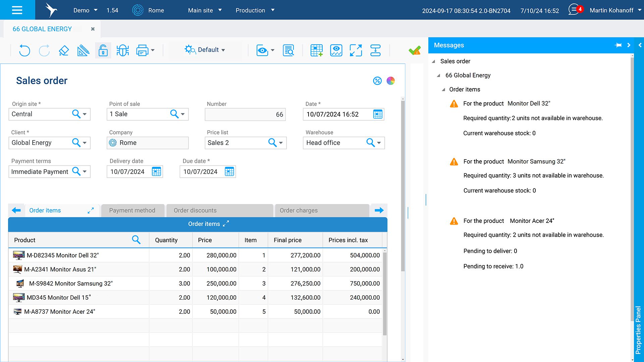Screen dimensions: 644x362
Task: Click the eraser icon in toolbar
Action: pyautogui.click(x=64, y=50)
